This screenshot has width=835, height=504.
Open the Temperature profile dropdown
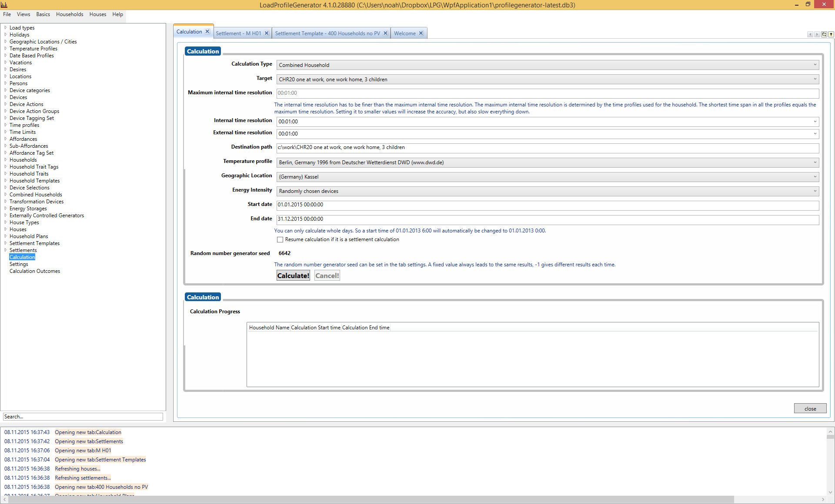coord(548,162)
